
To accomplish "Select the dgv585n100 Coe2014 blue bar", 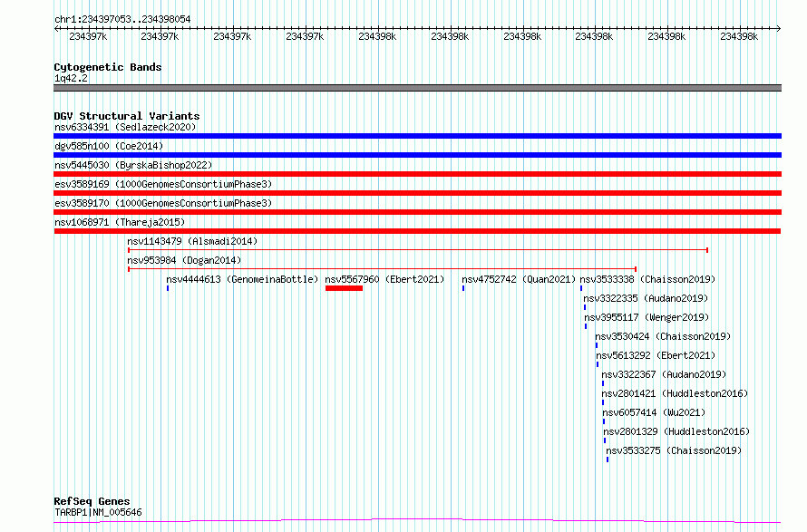I will pyautogui.click(x=417, y=155).
